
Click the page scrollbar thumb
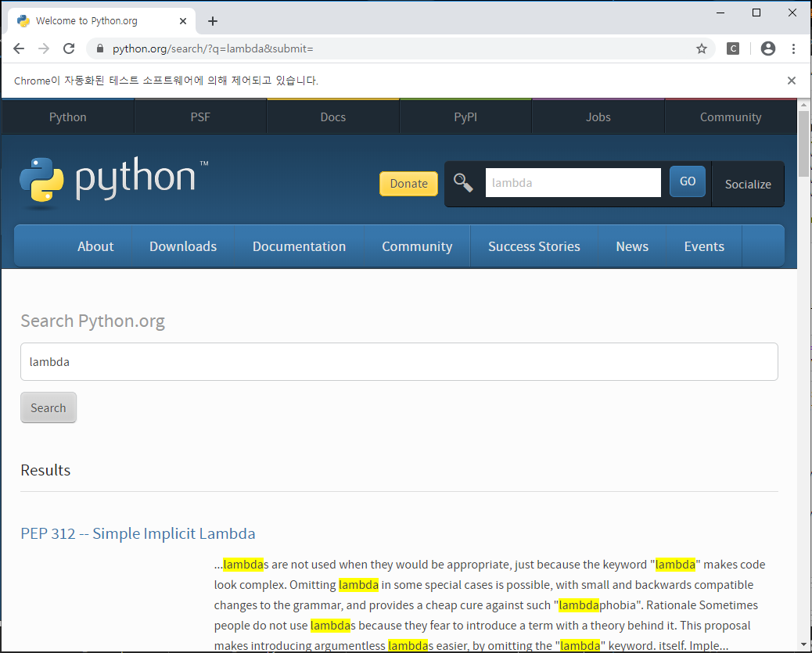pyautogui.click(x=803, y=143)
